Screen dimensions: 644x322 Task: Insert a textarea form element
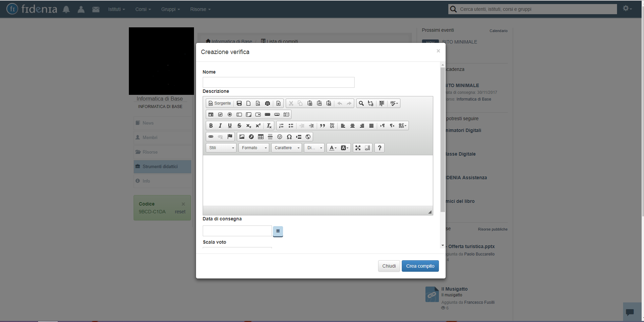click(x=249, y=114)
